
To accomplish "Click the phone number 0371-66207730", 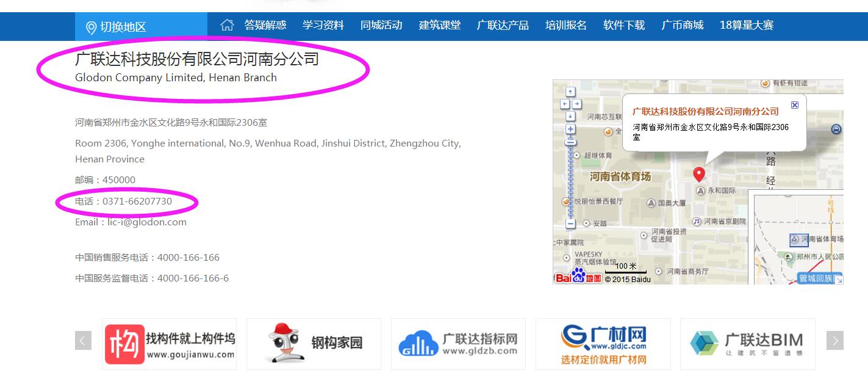I will 137,201.
